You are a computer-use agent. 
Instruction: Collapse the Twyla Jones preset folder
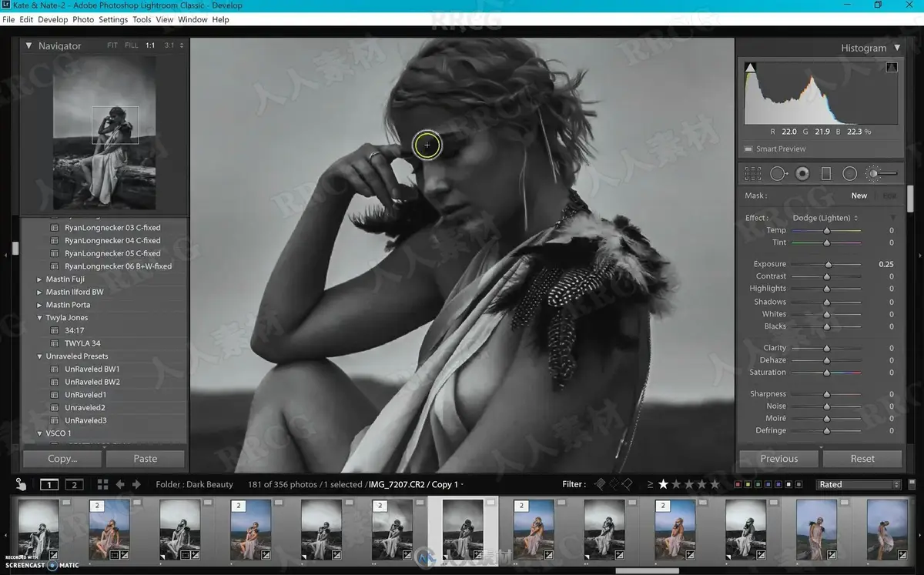point(39,318)
